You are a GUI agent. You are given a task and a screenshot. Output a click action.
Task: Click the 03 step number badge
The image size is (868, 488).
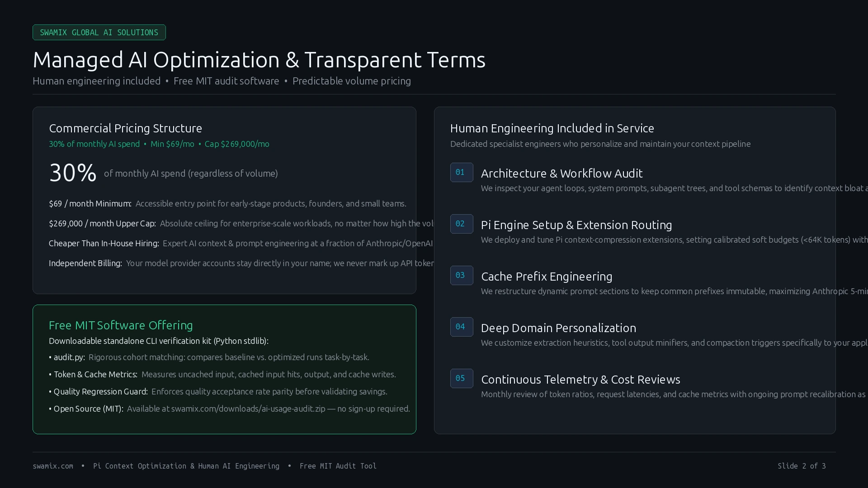click(x=462, y=275)
